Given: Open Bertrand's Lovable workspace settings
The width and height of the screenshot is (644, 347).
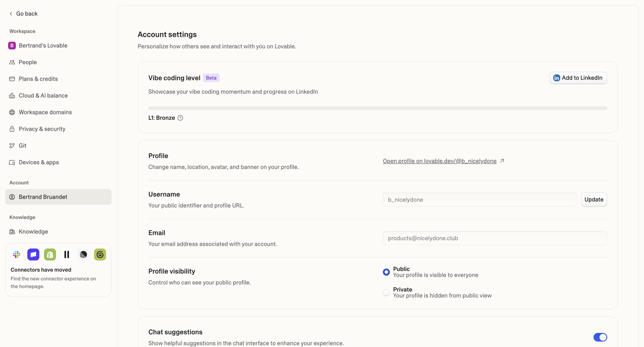Looking at the screenshot, I should point(58,46).
